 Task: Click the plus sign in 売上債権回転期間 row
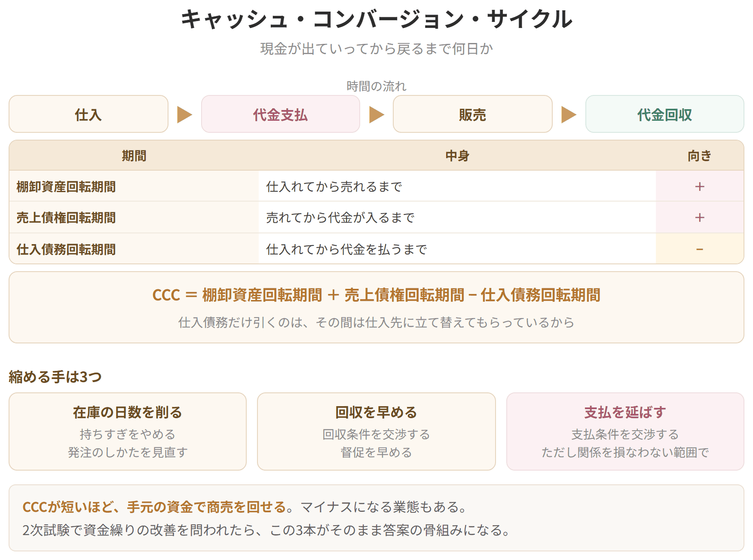(700, 217)
